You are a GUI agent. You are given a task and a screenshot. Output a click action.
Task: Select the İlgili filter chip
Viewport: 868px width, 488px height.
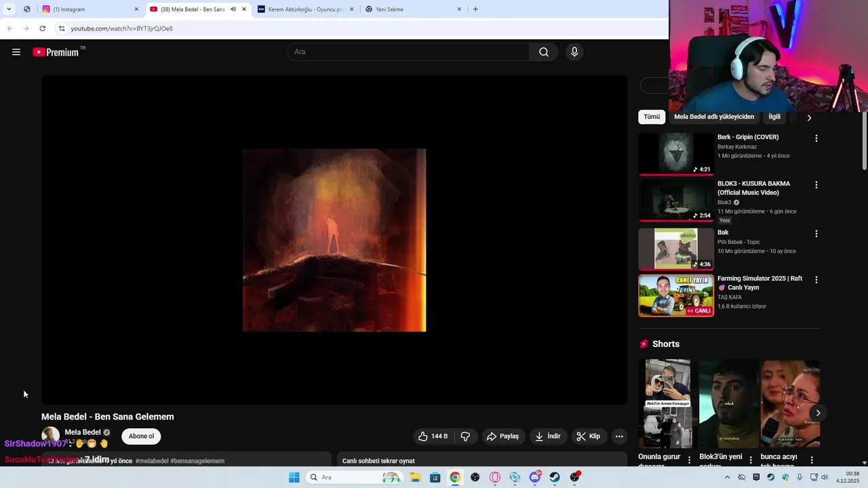tap(774, 117)
